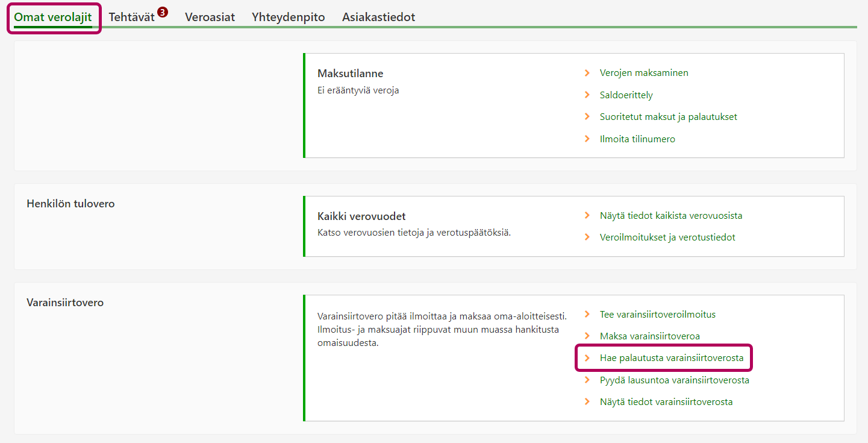Go to the Yhteydenpito tab
This screenshot has width=868, height=443.
tap(289, 17)
